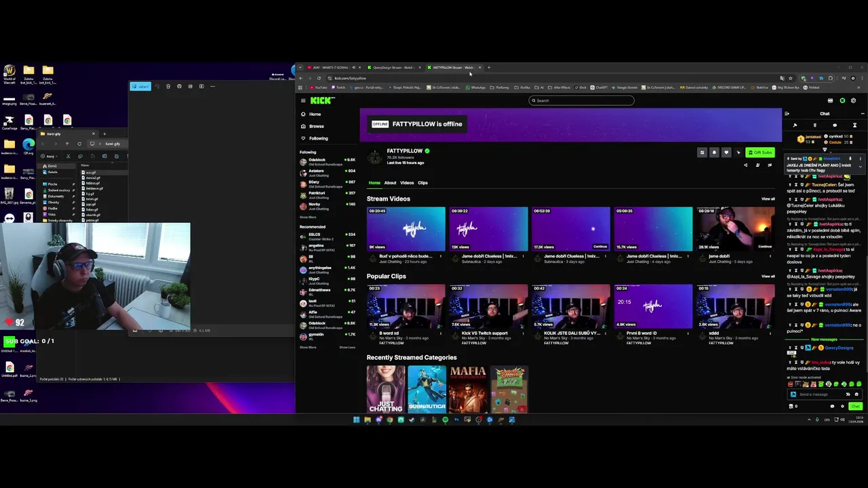Image resolution: width=868 pixels, height=488 pixels.
Task: Select Dokumenty in Explorer navigation pane
Action: [x=56, y=197]
